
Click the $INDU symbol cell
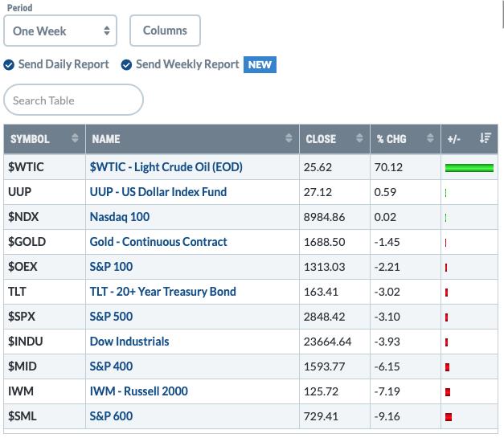coord(45,342)
